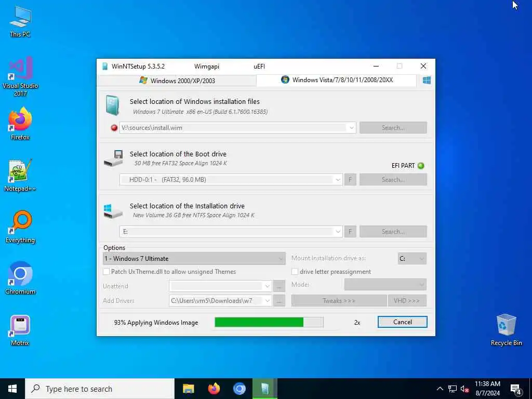Minimize the WinNTSetup window
532x399 pixels.
376,66
